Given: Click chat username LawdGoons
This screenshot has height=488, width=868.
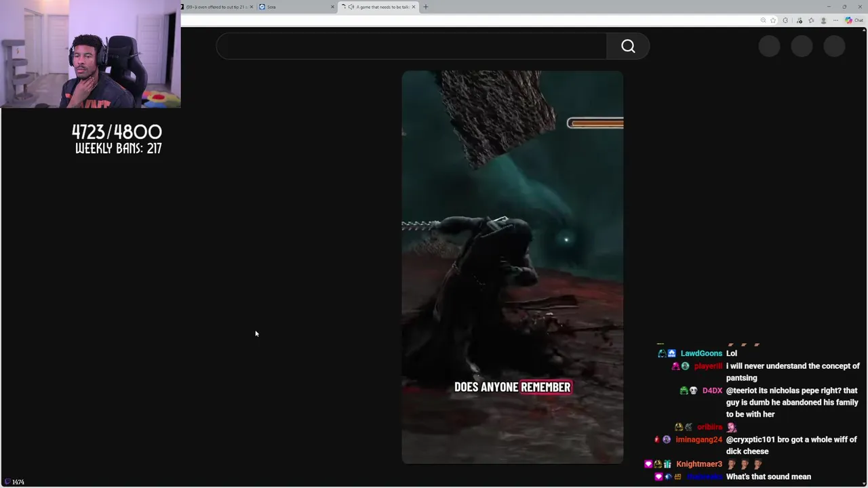Looking at the screenshot, I should click(701, 353).
